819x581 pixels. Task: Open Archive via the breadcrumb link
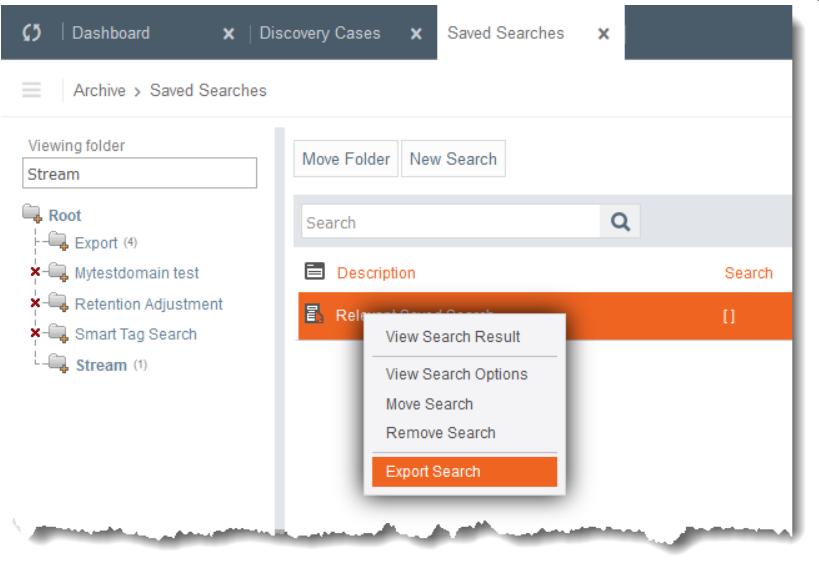pyautogui.click(x=99, y=90)
